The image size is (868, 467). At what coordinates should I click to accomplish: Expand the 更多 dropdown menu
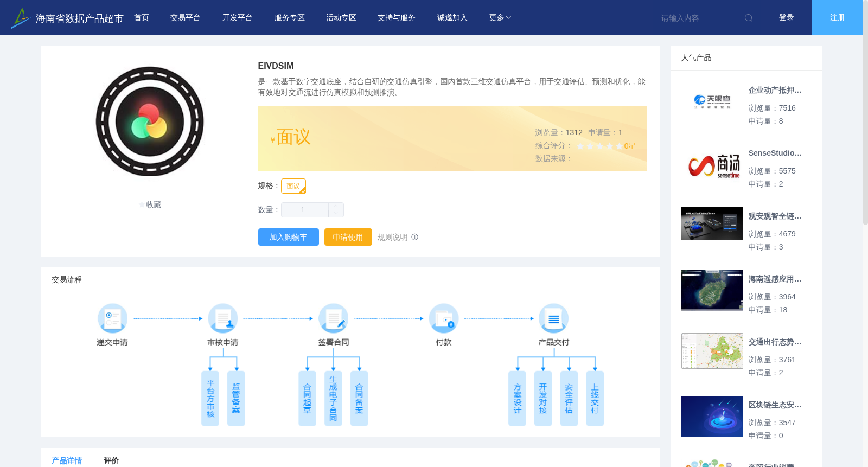click(x=500, y=18)
